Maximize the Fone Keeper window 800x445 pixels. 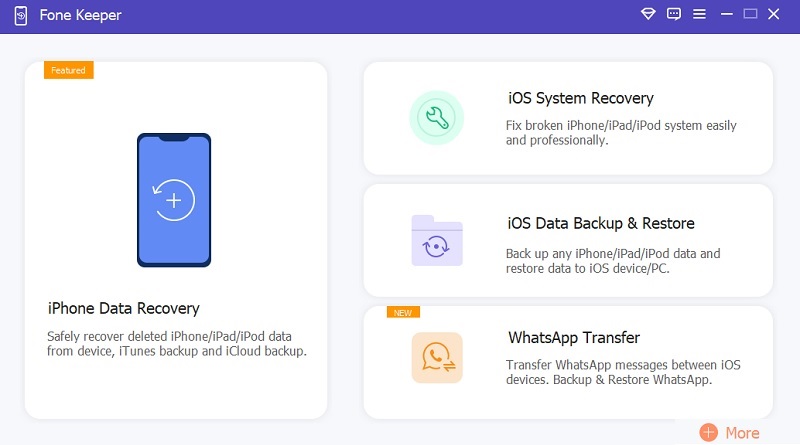point(750,14)
